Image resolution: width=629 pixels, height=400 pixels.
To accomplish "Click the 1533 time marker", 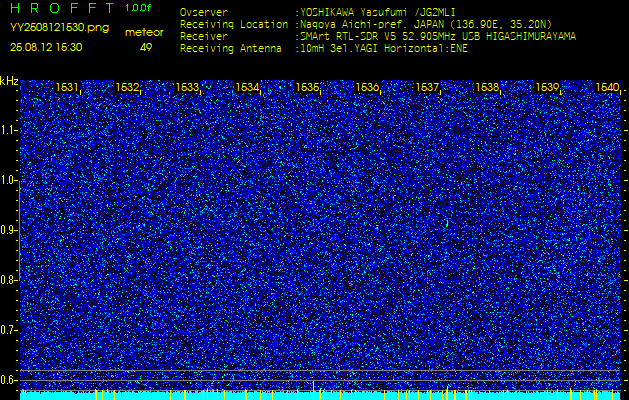I will pyautogui.click(x=187, y=87).
